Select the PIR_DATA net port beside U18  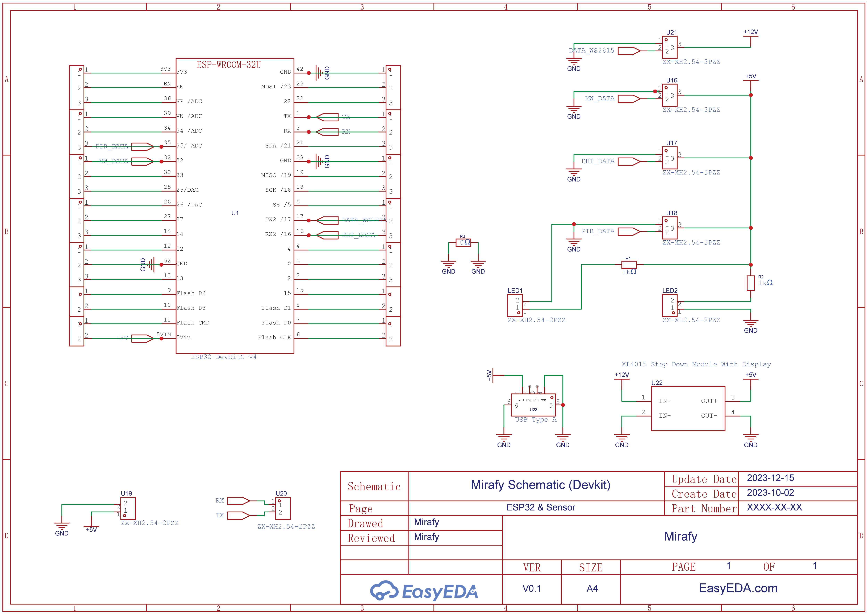pos(629,232)
